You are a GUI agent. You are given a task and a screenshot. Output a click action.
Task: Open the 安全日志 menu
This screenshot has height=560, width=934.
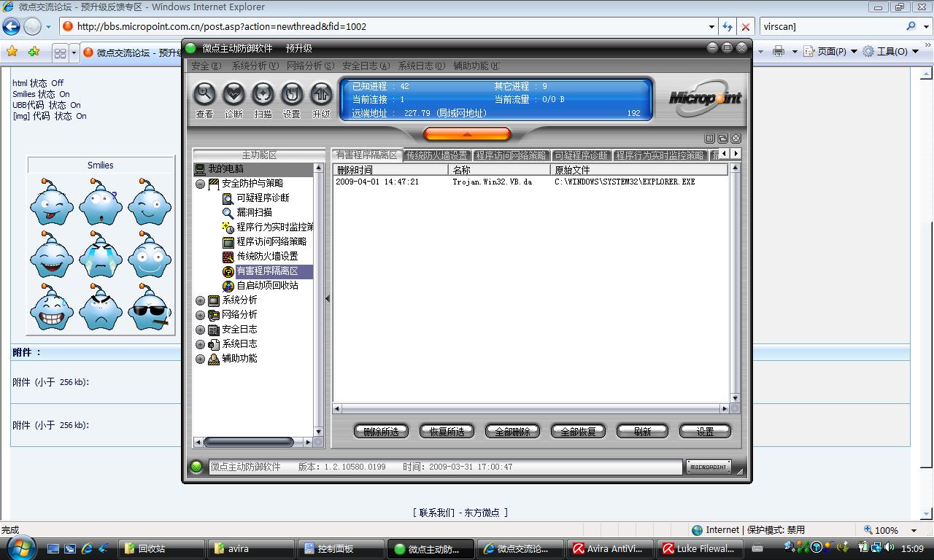pyautogui.click(x=366, y=66)
